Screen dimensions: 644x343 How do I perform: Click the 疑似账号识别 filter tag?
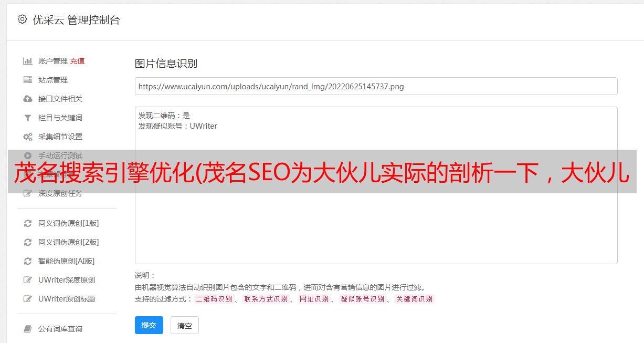point(363,299)
